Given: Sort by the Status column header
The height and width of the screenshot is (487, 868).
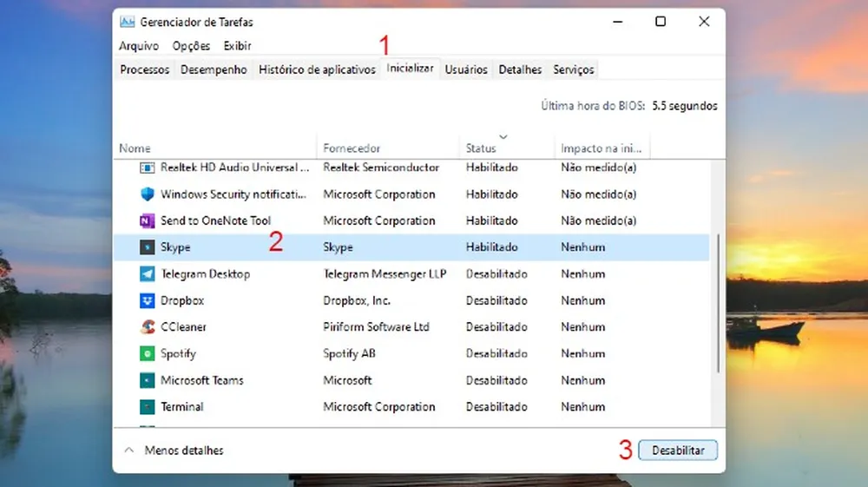Looking at the screenshot, I should point(481,148).
